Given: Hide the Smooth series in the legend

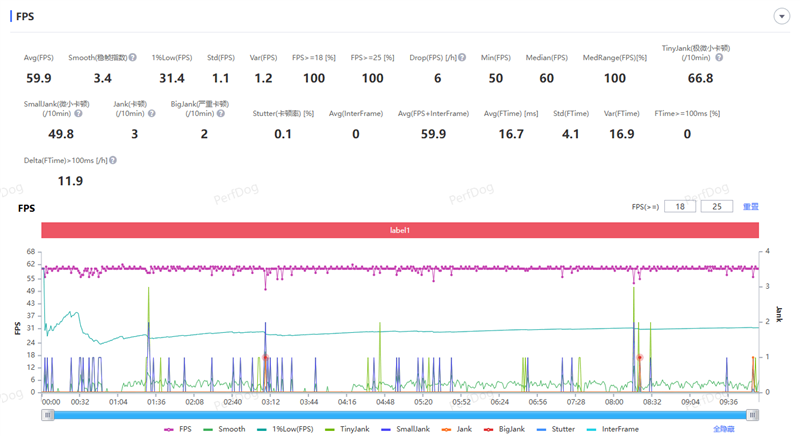Looking at the screenshot, I should [224, 429].
